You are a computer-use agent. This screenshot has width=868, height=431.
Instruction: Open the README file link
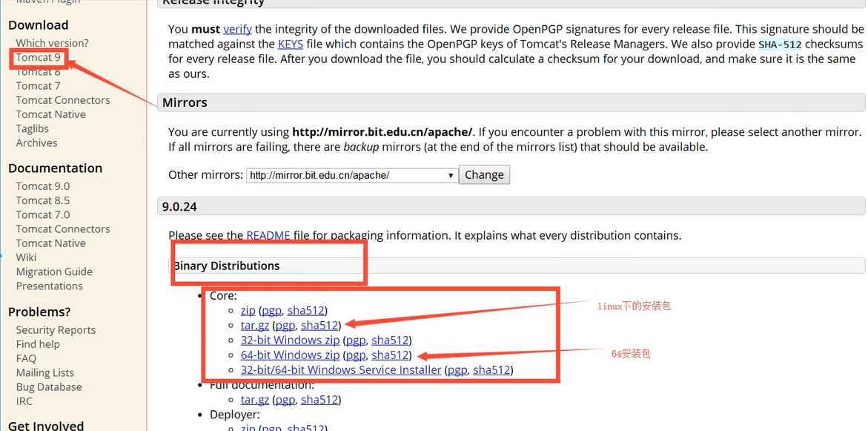[x=268, y=235]
